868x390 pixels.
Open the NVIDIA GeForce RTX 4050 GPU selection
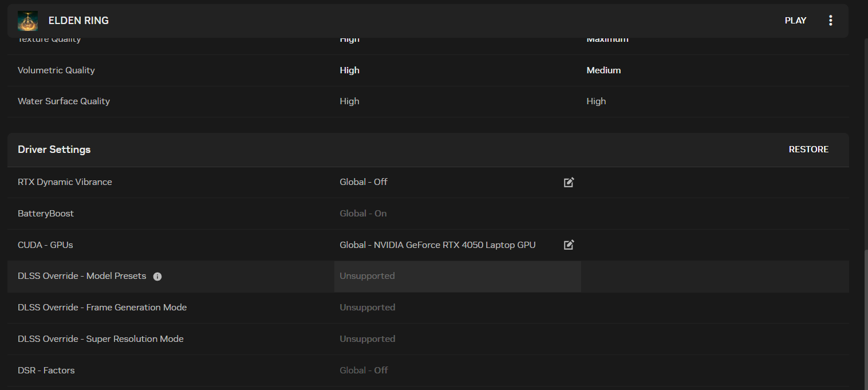tap(437, 245)
